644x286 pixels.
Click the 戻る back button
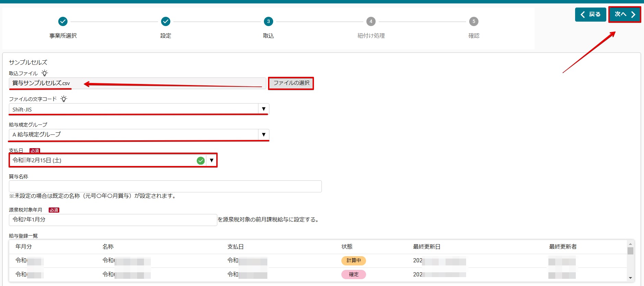coord(591,14)
